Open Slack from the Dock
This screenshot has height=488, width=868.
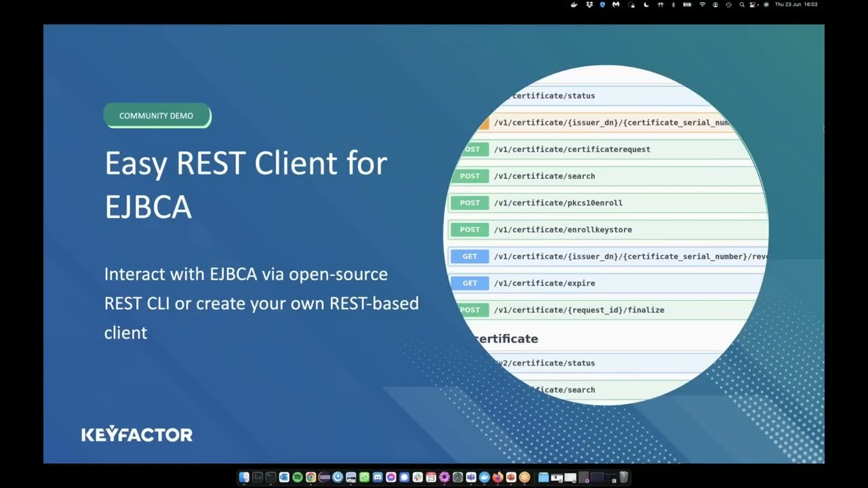tap(418, 477)
